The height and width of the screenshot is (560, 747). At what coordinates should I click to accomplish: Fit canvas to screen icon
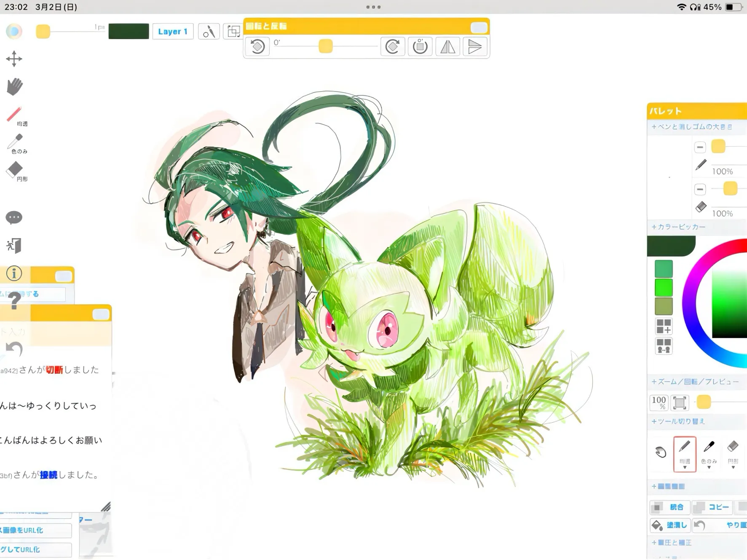point(679,403)
